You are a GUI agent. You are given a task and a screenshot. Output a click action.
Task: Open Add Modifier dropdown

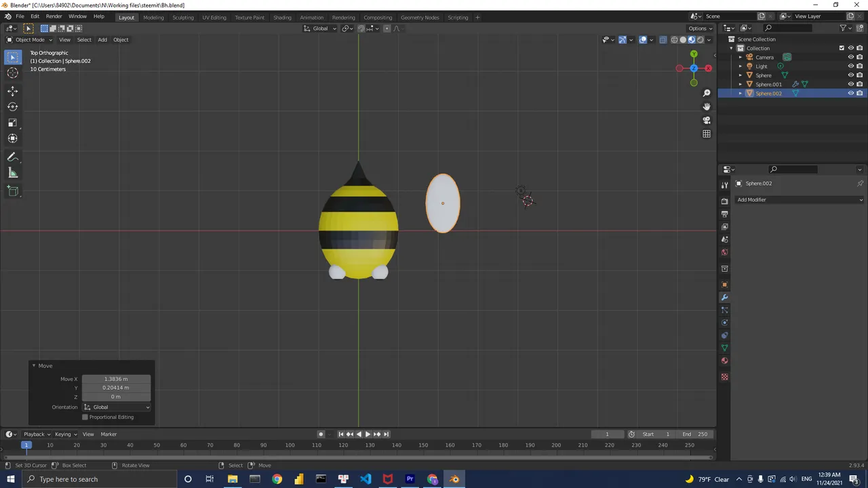[800, 200]
